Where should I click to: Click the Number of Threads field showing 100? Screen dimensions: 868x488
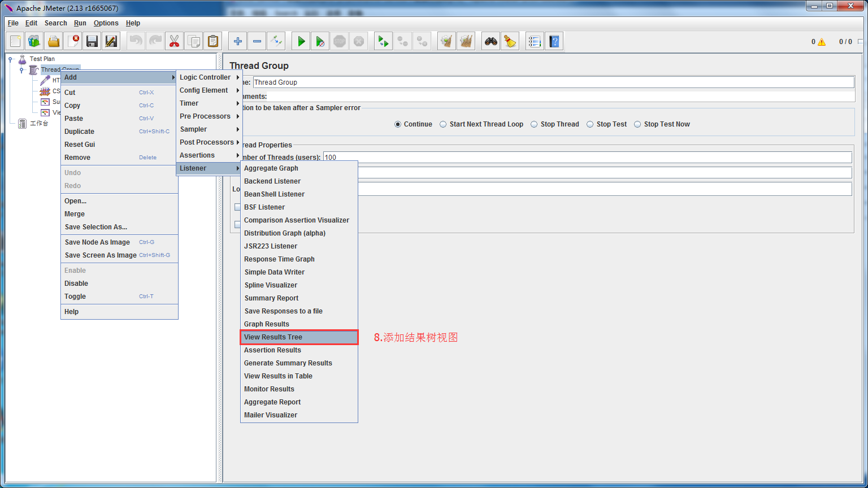click(587, 157)
